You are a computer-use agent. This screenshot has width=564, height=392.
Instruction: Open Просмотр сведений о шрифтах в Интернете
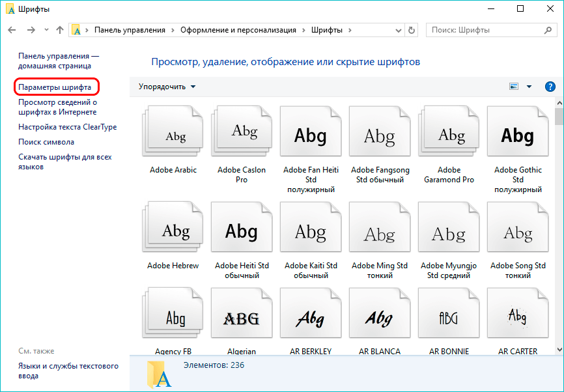[57, 107]
